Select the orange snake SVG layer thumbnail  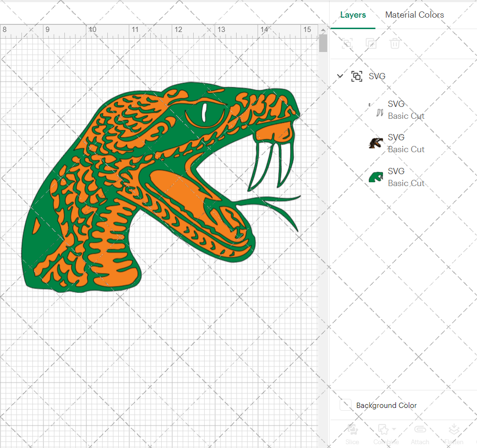coord(376,143)
